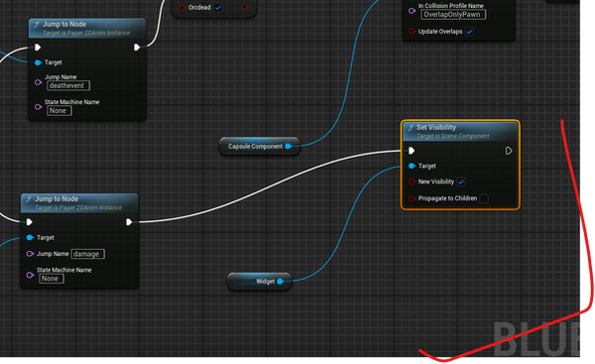Select the Widget variable node

(x=260, y=282)
